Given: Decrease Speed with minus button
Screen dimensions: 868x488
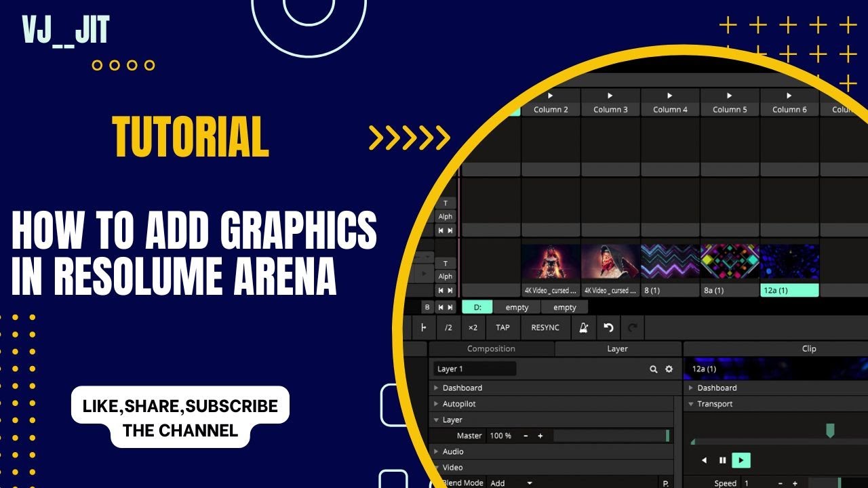Looking at the screenshot, I should (781, 483).
